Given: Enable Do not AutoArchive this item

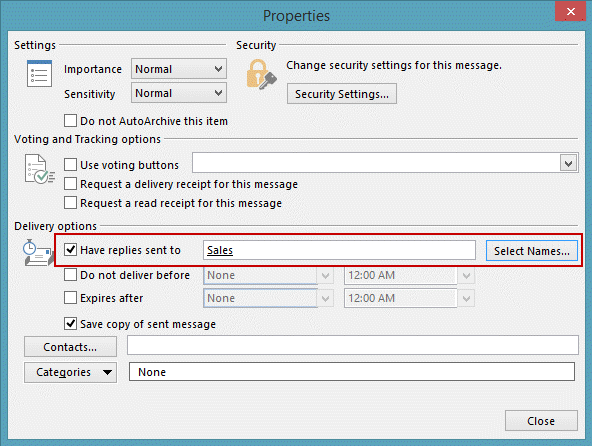Looking at the screenshot, I should point(70,121).
